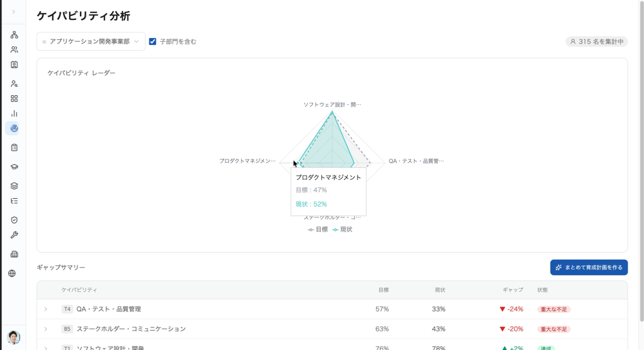This screenshot has height=350, width=644.
Task: Open the organization chart icon in sidebar
Action: pos(14,35)
